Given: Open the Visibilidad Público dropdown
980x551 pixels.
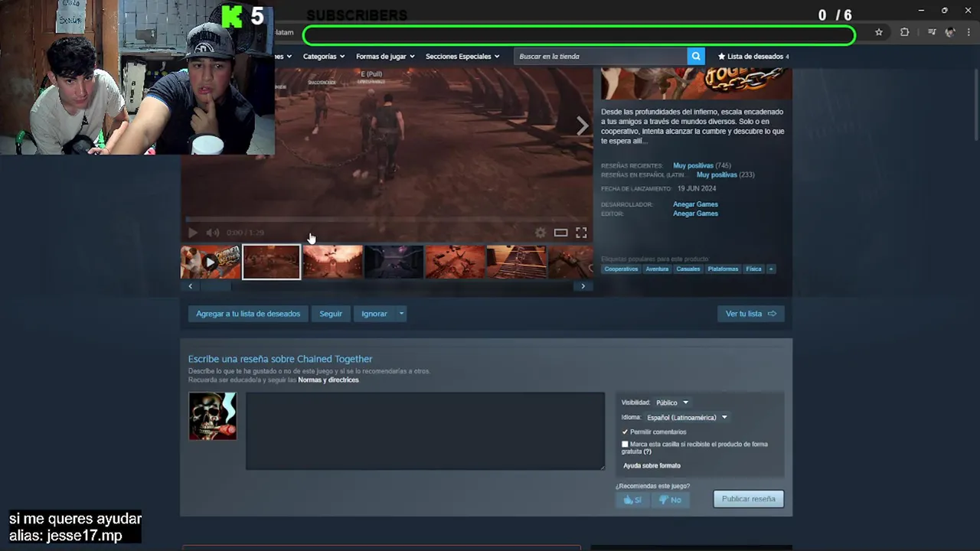Looking at the screenshot, I should point(671,403).
